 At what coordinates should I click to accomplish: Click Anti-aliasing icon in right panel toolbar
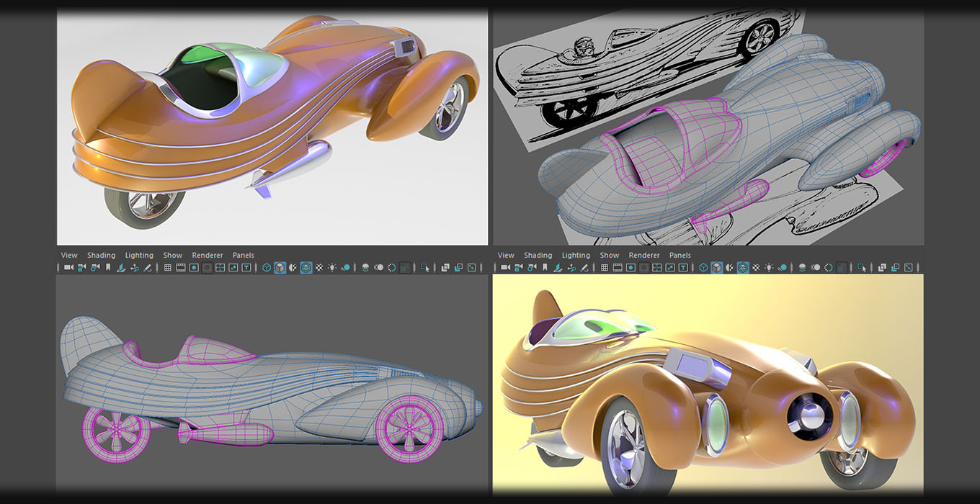point(828,267)
